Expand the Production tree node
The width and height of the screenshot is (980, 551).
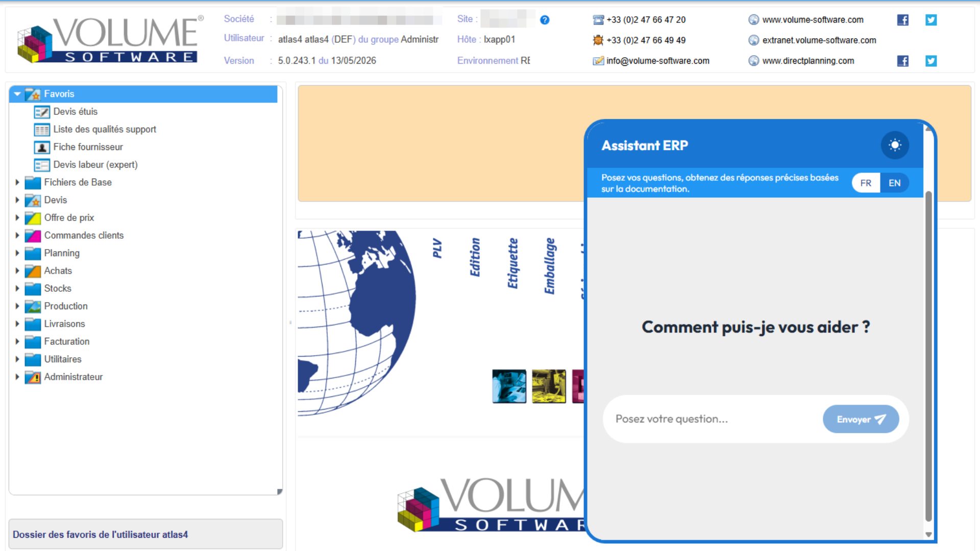pos(17,306)
